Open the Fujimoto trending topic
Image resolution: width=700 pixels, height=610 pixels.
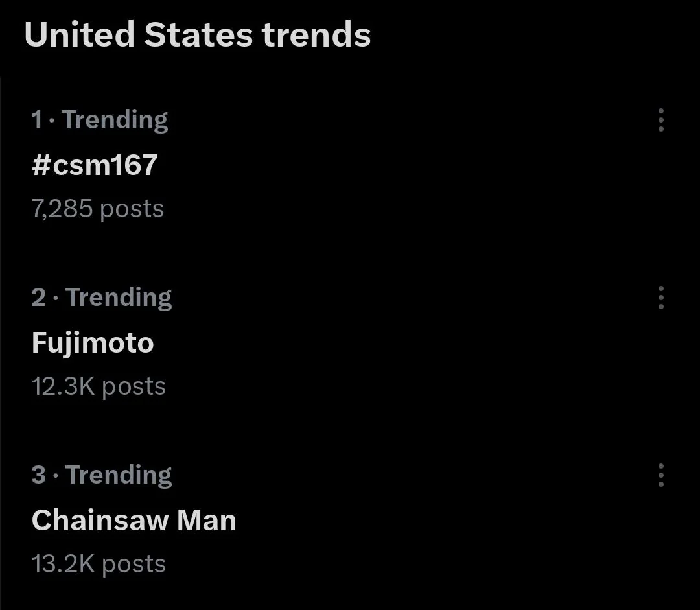(93, 344)
